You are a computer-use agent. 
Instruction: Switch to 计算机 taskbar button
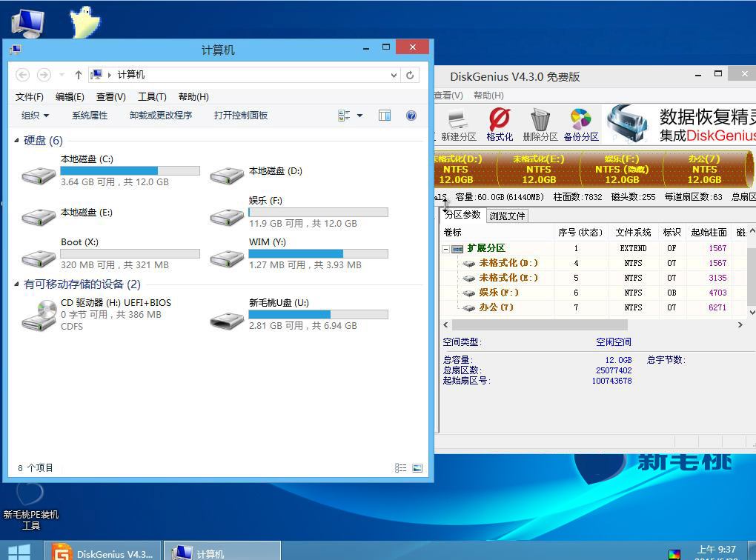pyautogui.click(x=222, y=553)
